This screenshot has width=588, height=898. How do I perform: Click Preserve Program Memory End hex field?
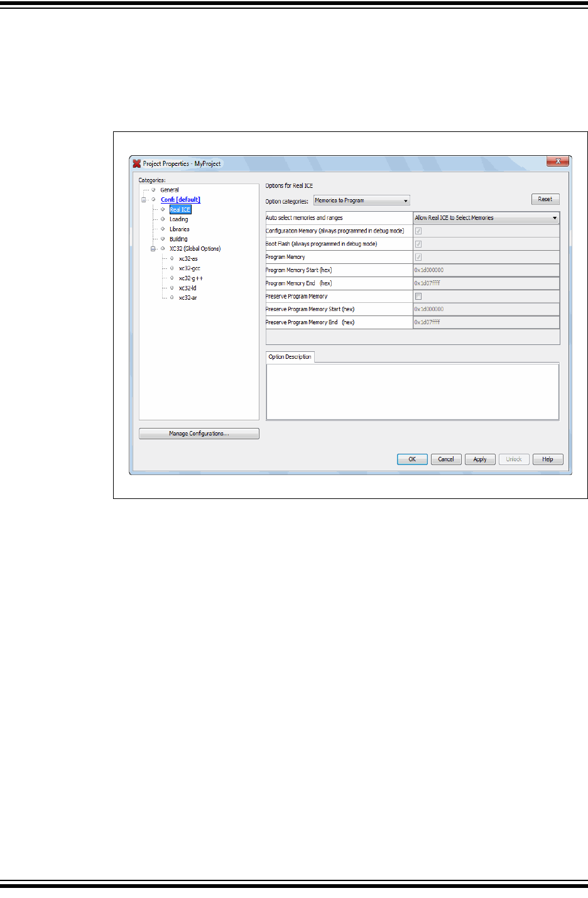(486, 322)
